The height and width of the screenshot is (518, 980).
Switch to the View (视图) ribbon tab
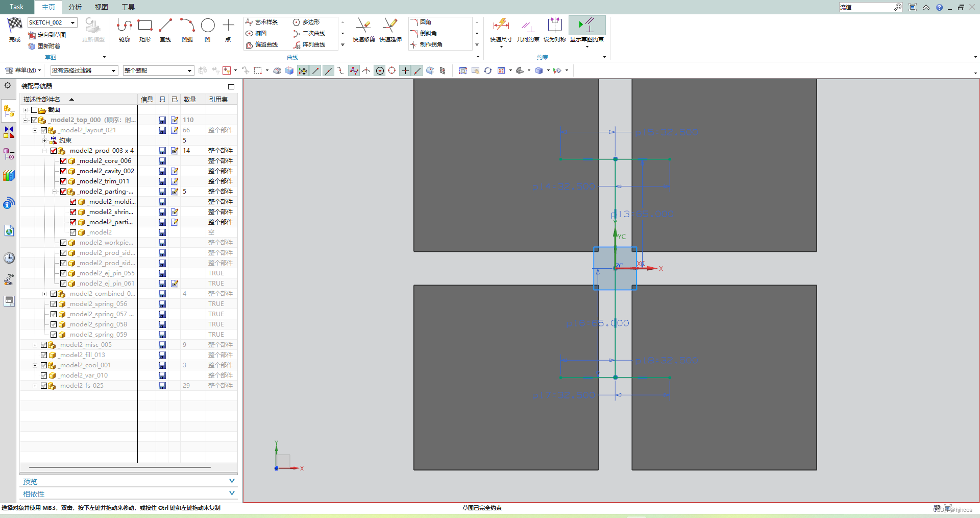(x=102, y=7)
